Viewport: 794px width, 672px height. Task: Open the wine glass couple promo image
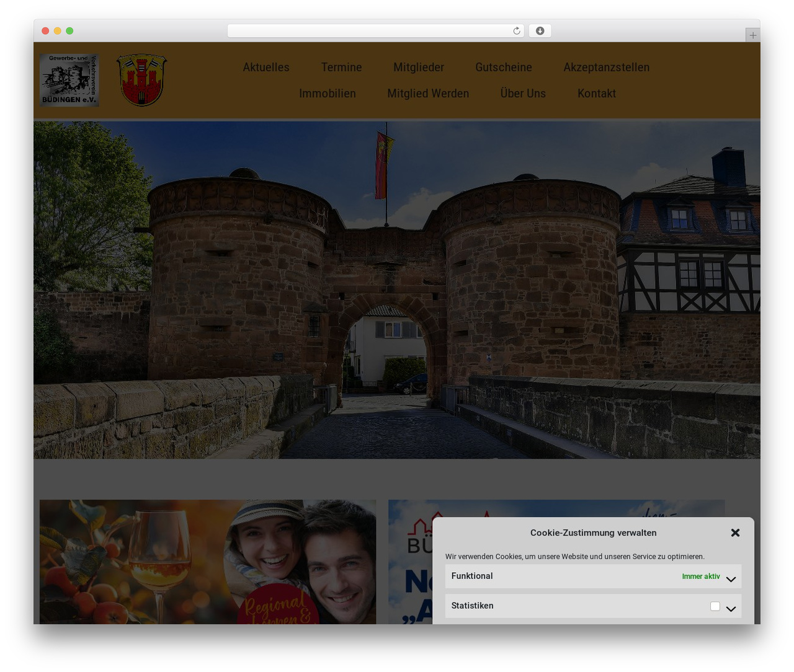pos(208,562)
